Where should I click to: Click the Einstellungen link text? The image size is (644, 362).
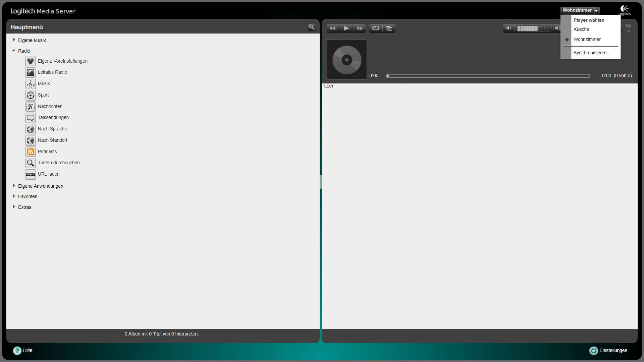click(x=613, y=350)
